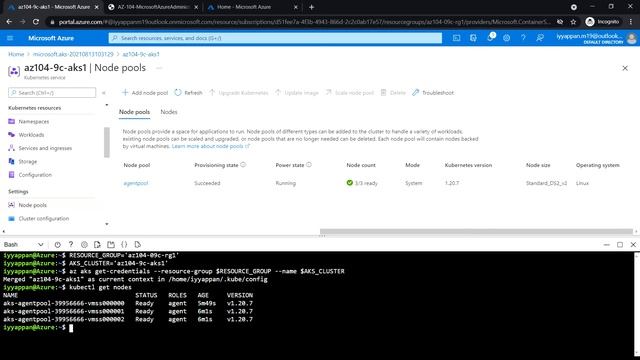Minimize the Cloud Shell pane
The width and height of the screenshot is (640, 360).
607,244
